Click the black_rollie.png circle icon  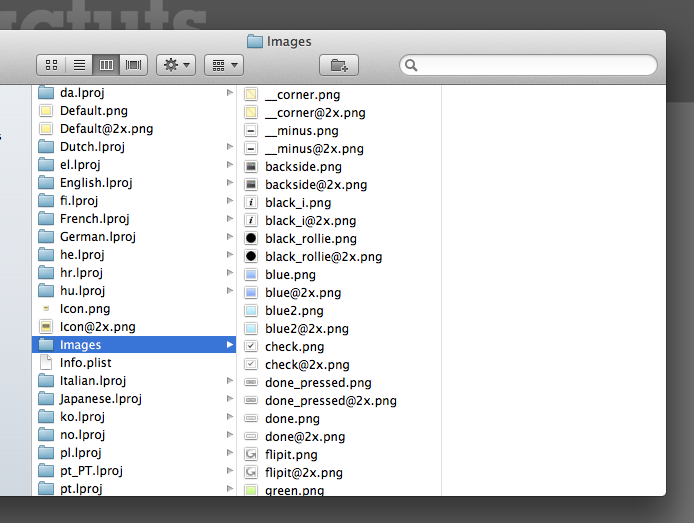tap(251, 238)
